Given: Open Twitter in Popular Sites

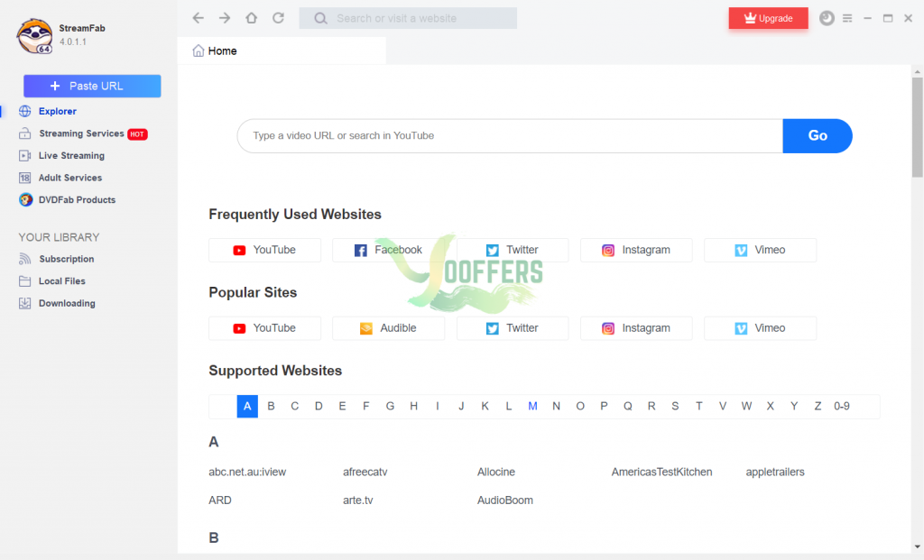Looking at the screenshot, I should pos(513,328).
